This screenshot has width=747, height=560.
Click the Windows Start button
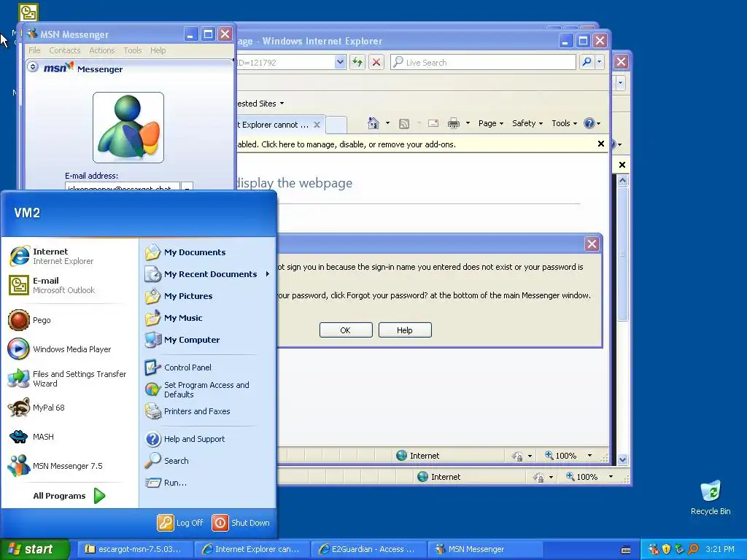pos(34,549)
